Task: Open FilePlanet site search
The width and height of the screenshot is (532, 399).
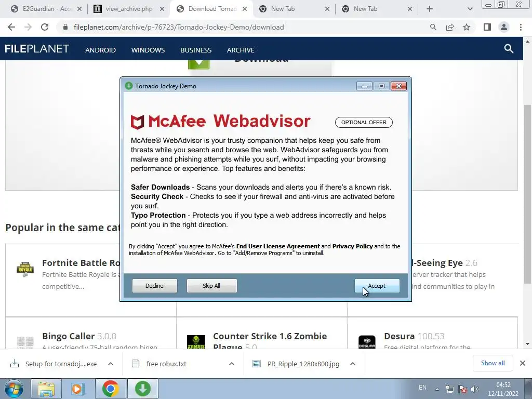Action: pyautogui.click(x=509, y=49)
